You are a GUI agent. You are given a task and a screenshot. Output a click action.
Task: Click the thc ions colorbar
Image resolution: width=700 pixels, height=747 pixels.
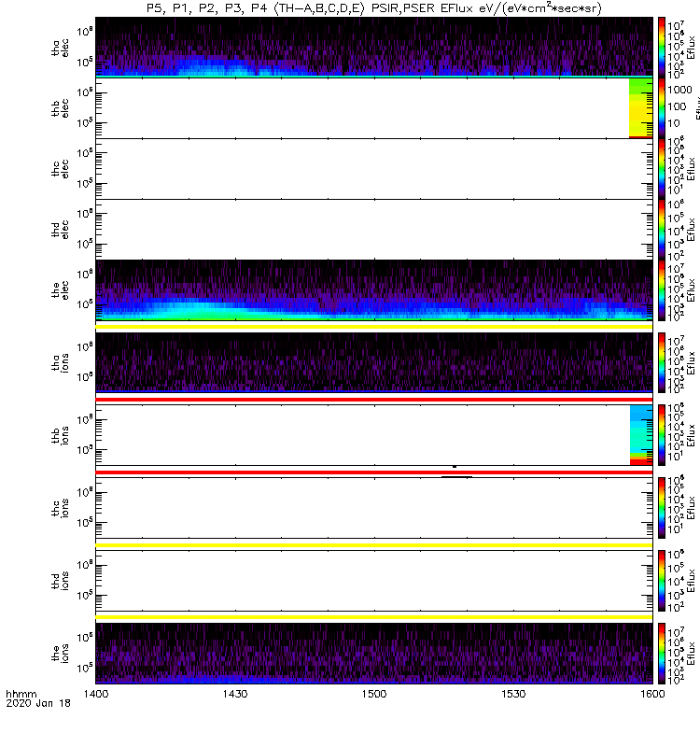(x=662, y=508)
